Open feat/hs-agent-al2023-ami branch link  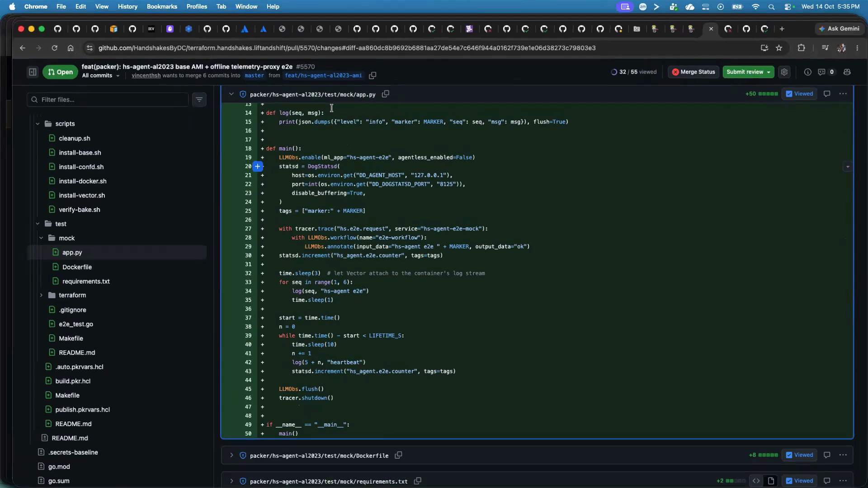pos(323,75)
